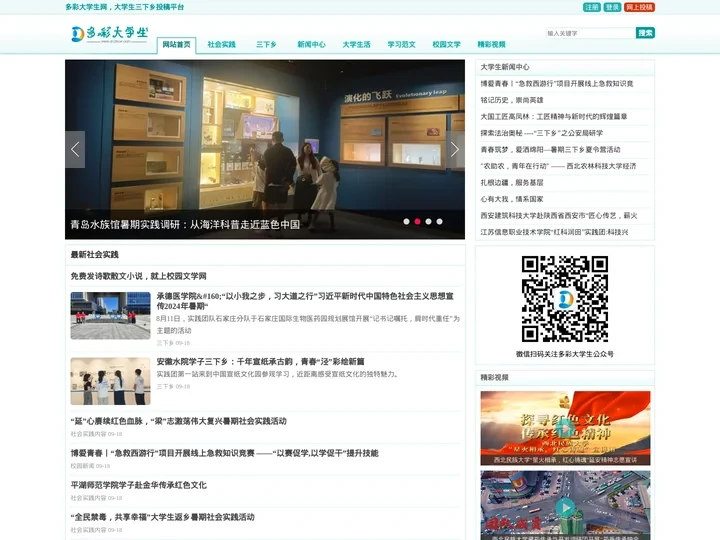Click 三下乡 category tag under 安徽水院 article
This screenshot has height=540, width=720.
[164, 387]
